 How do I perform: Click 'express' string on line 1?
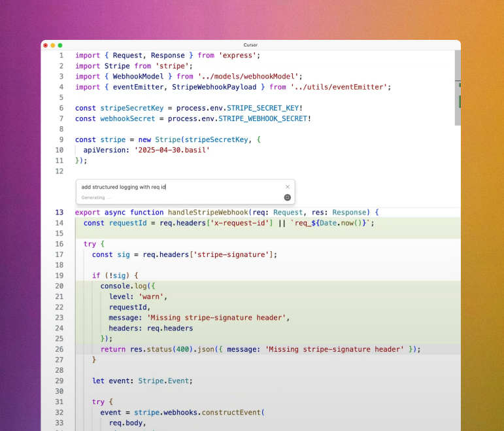[x=237, y=56]
